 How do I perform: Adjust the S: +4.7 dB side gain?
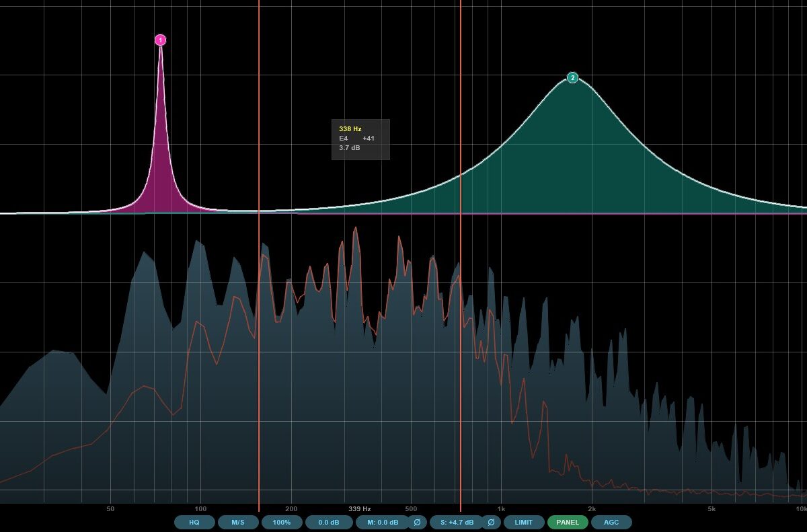coord(457,523)
